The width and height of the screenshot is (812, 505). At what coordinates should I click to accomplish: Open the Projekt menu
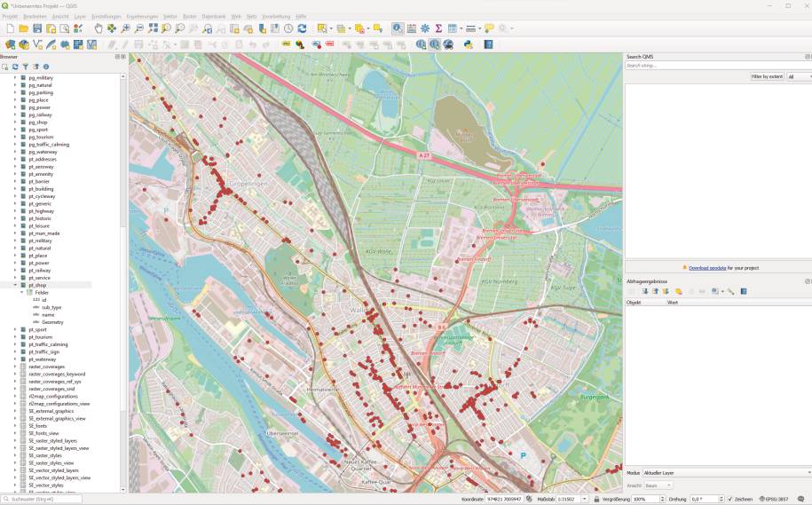tap(10, 17)
